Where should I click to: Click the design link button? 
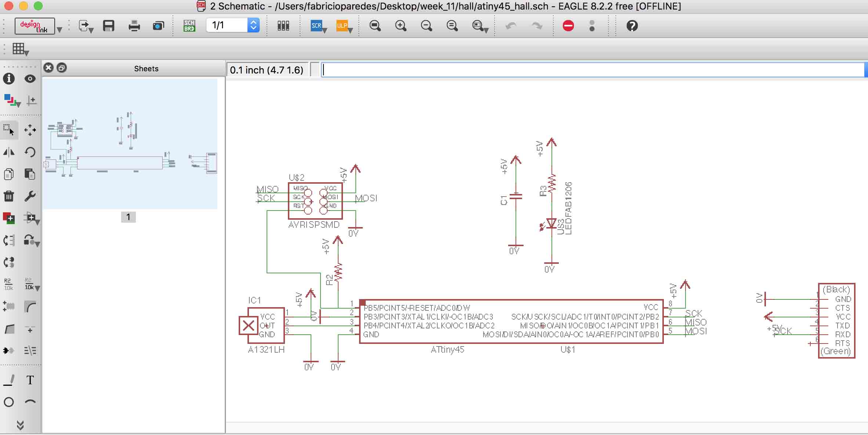[x=35, y=26]
